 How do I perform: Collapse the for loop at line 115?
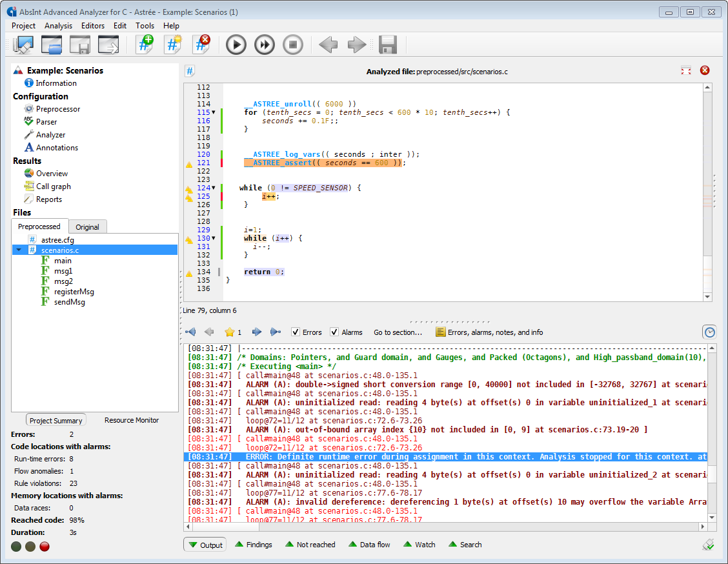coord(214,112)
